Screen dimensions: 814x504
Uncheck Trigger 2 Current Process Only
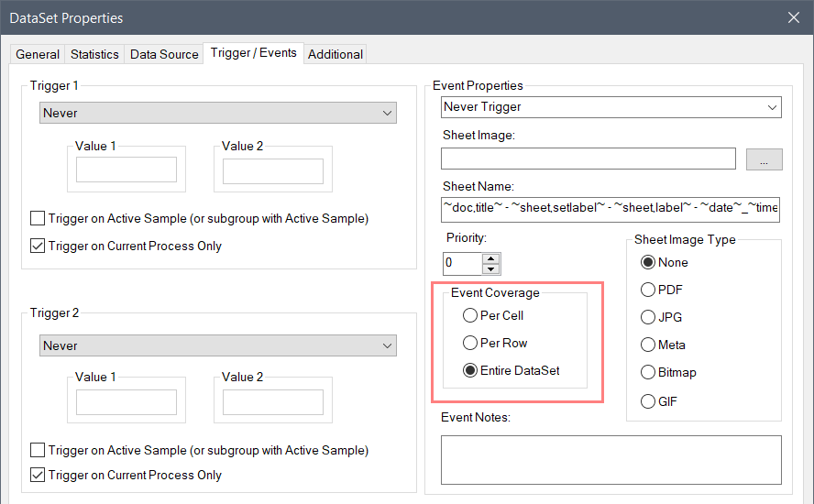[x=38, y=475]
